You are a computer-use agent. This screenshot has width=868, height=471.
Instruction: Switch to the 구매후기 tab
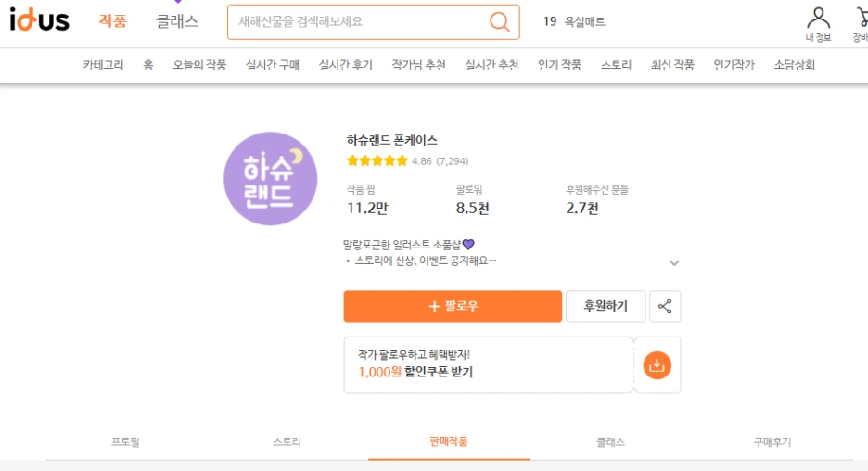[772, 441]
